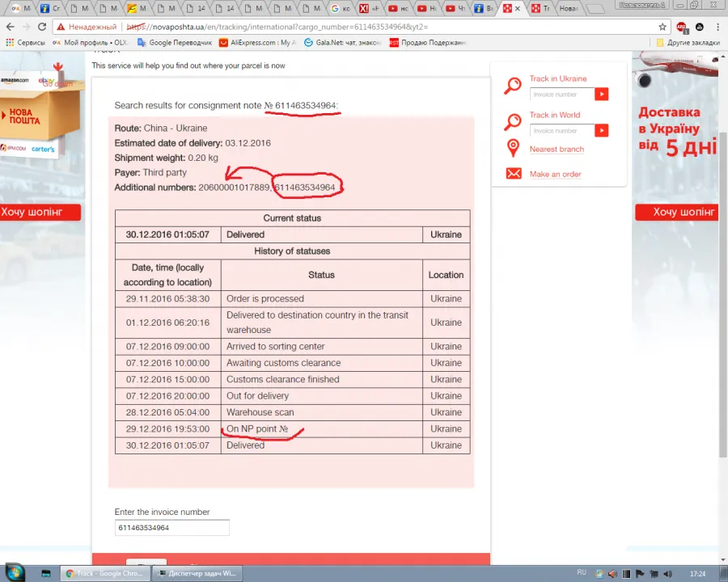Open the Сервисы apps shortcut
Viewport: 728px width, 582px height.
pos(26,42)
